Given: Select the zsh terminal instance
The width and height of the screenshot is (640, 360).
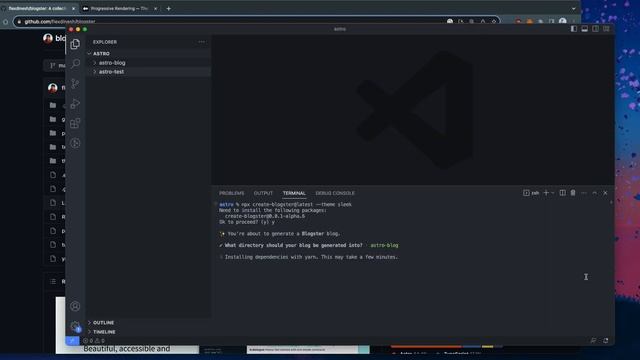Looking at the screenshot, I should (531, 193).
